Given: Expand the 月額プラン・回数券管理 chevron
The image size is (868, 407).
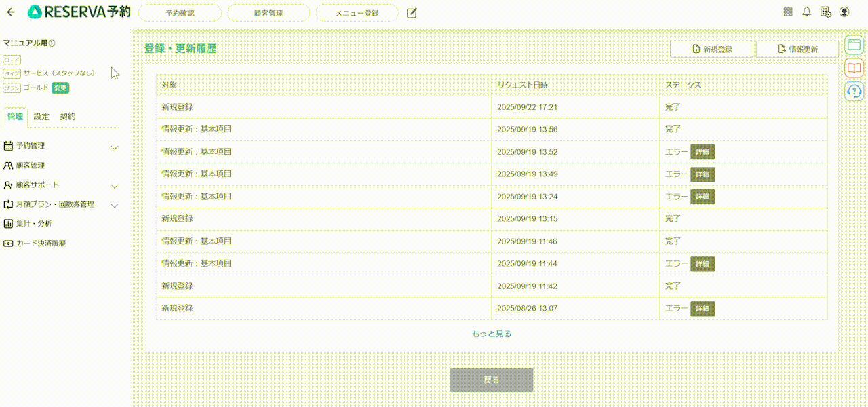Looking at the screenshot, I should point(115,206).
